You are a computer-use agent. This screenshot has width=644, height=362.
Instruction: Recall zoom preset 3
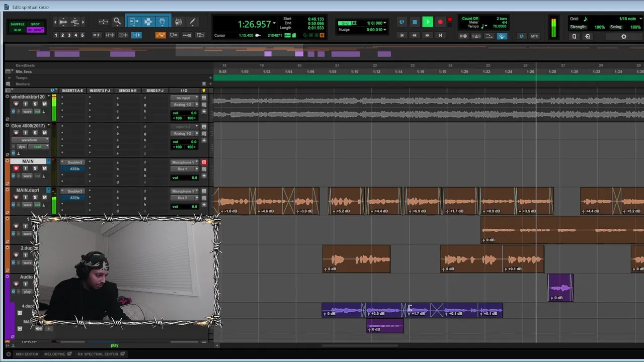tap(69, 35)
